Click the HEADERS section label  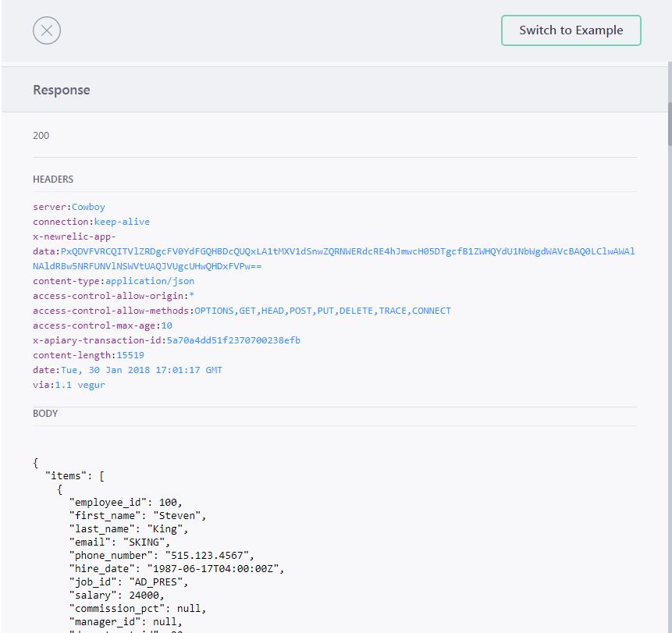pyautogui.click(x=53, y=179)
